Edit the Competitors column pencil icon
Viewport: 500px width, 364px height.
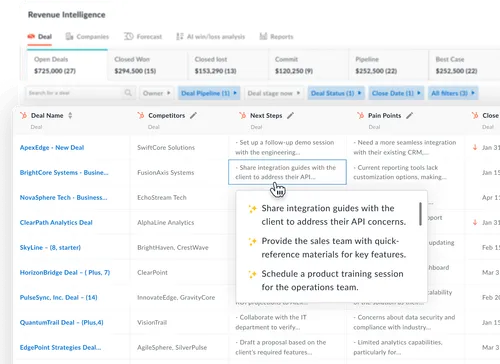click(193, 116)
